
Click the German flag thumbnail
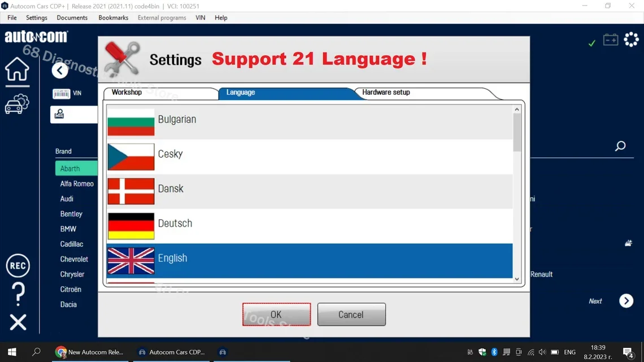click(131, 226)
